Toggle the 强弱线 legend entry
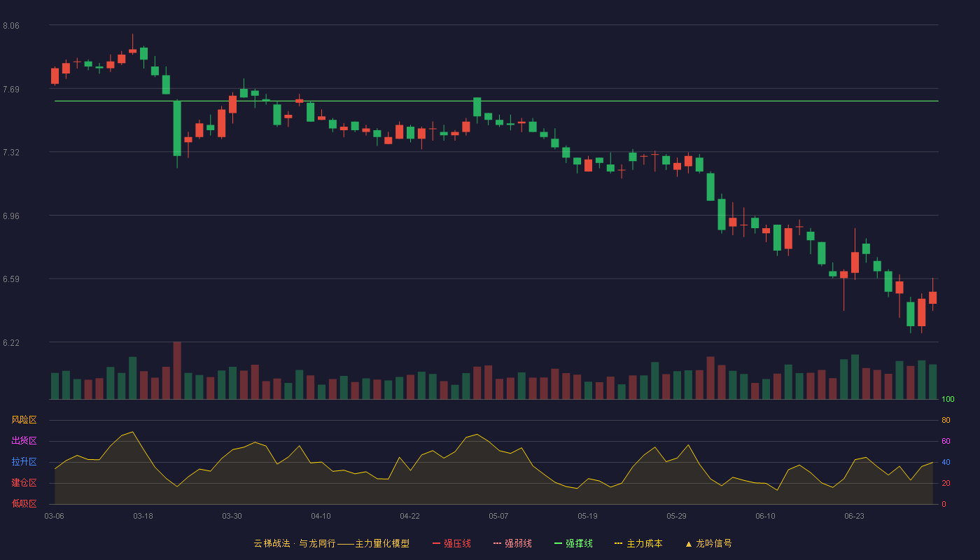This screenshot has width=980, height=560. tap(512, 543)
